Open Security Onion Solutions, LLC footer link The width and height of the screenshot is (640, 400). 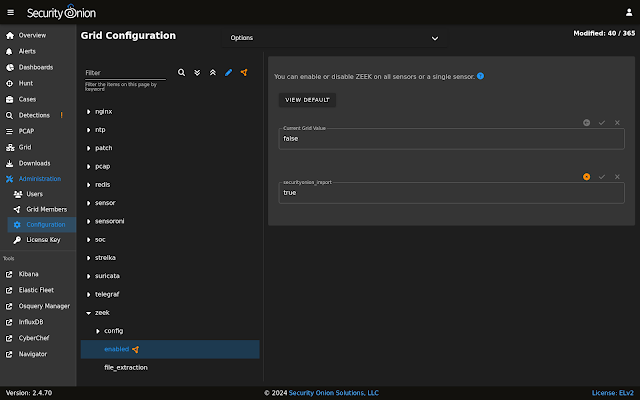(x=333, y=393)
